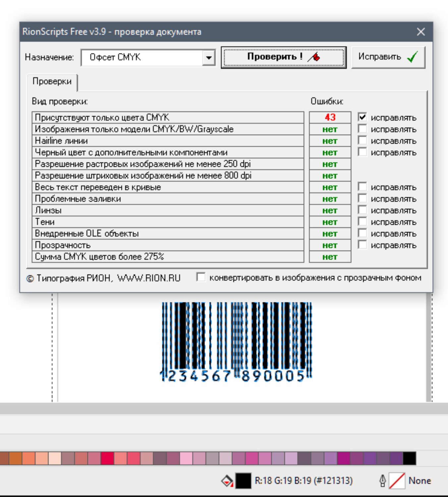Tick исправлять for Весь текст переведен в кривые

362,187
